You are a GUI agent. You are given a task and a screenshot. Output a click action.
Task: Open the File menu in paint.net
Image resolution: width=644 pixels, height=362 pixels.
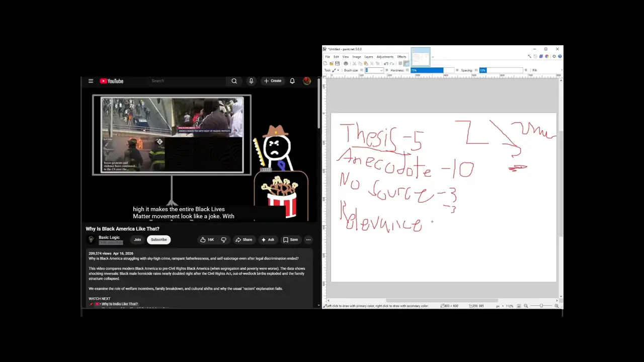click(x=328, y=57)
